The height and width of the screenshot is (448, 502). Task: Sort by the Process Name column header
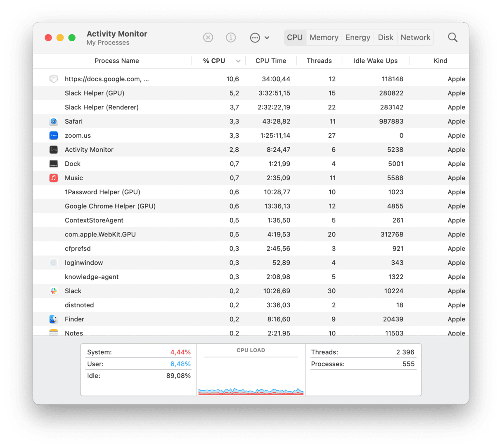coord(117,61)
